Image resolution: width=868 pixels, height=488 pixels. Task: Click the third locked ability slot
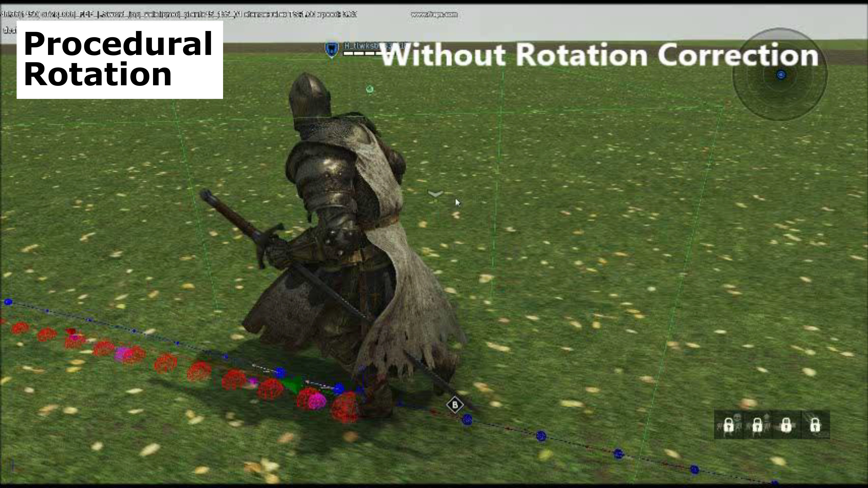(786, 424)
